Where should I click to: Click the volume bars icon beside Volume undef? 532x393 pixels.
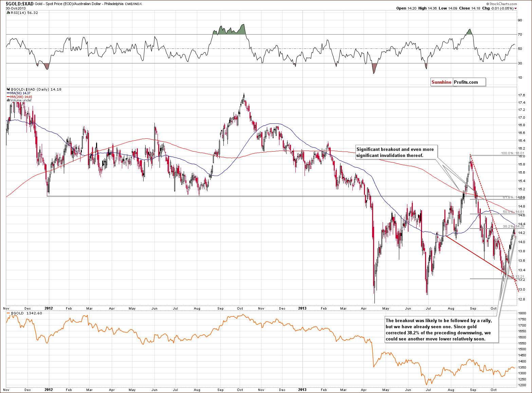pyautogui.click(x=8, y=100)
